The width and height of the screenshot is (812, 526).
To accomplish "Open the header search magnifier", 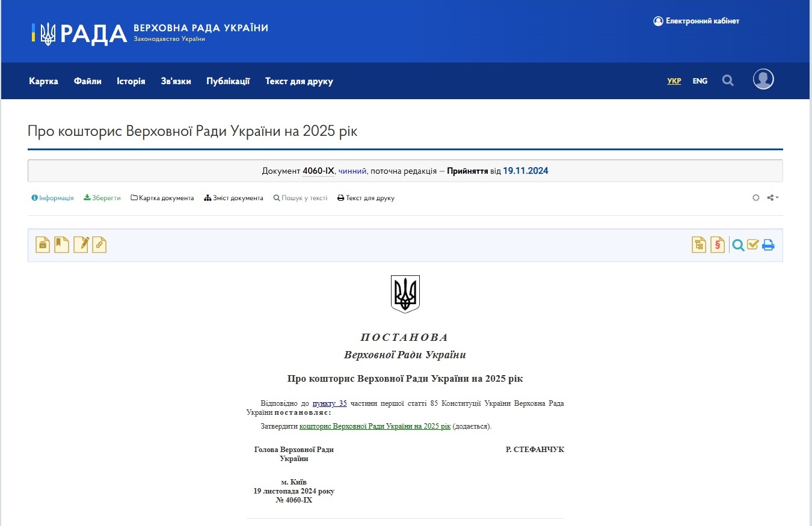I will [728, 81].
